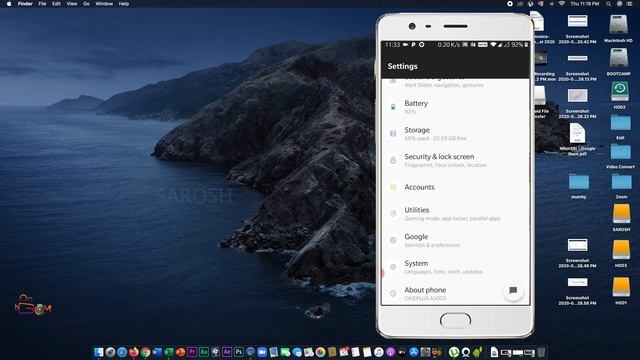Launch Google Chrome from the Dock
The height and width of the screenshot is (360, 640).
145,352
